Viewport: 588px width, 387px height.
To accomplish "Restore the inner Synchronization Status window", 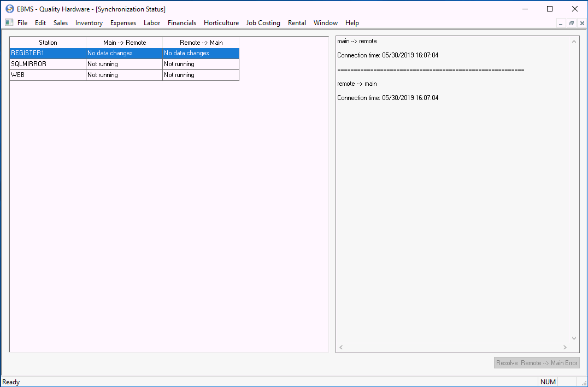I will 571,23.
